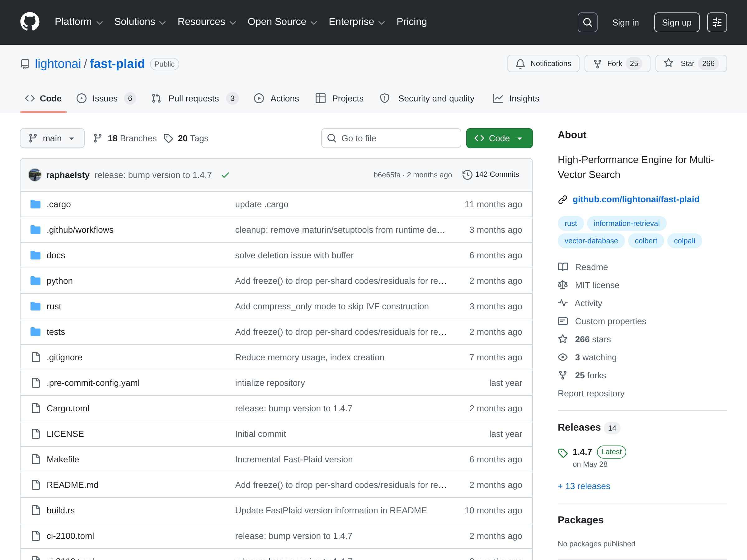Switch to the Actions tab
747x560 pixels.
(x=276, y=99)
